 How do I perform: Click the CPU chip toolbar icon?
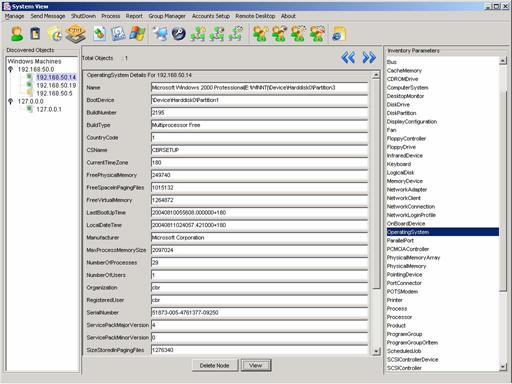point(75,34)
